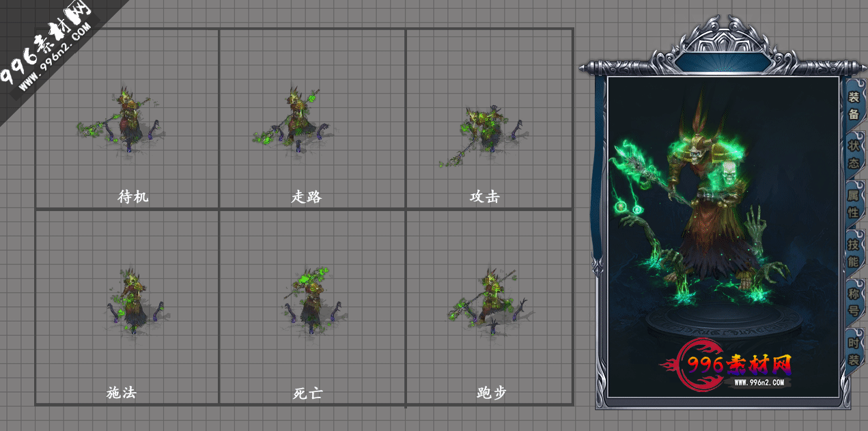Click the 攻击 label text

pos(485,197)
